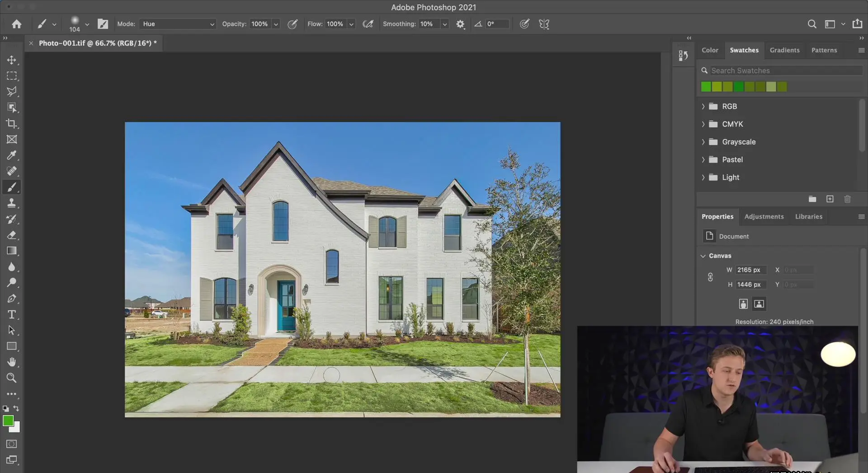Select the Move tool
868x473 pixels.
tap(12, 60)
